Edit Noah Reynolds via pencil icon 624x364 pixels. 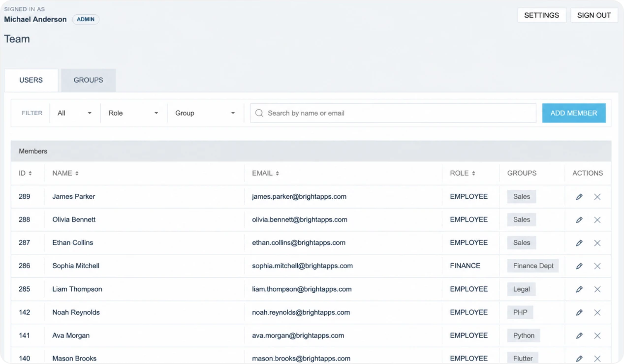pos(579,312)
